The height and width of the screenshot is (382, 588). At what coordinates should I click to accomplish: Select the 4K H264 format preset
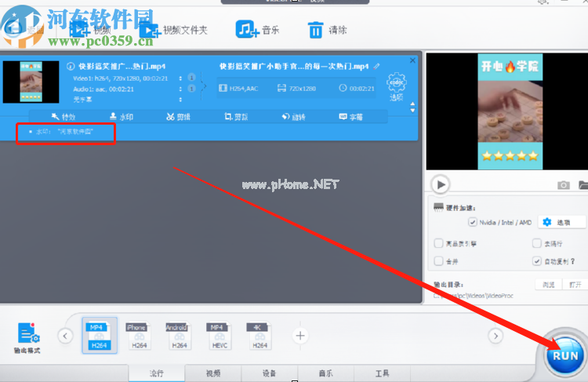pos(260,336)
